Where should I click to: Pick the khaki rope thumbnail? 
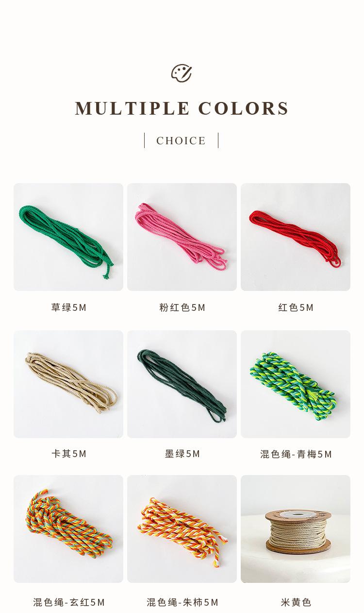coord(68,384)
